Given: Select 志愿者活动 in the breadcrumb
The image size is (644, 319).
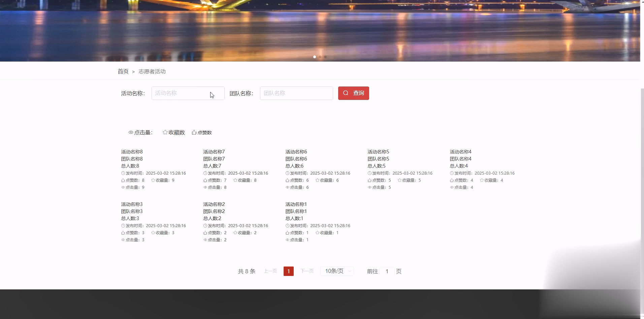Looking at the screenshot, I should point(152,71).
